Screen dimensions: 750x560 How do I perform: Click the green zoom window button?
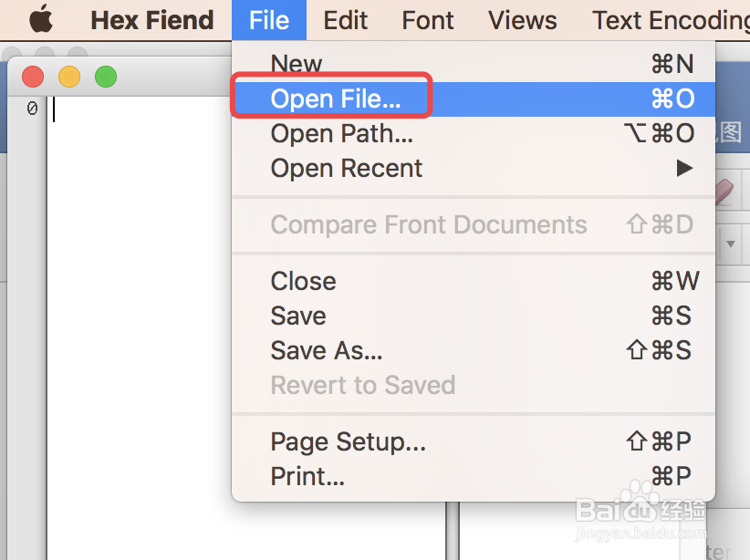pos(106,78)
